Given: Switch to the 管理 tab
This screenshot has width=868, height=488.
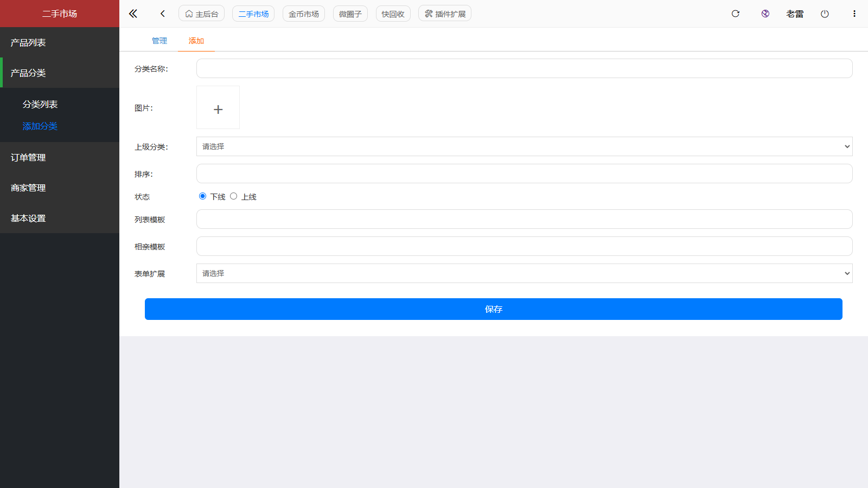Looking at the screenshot, I should click(x=159, y=41).
